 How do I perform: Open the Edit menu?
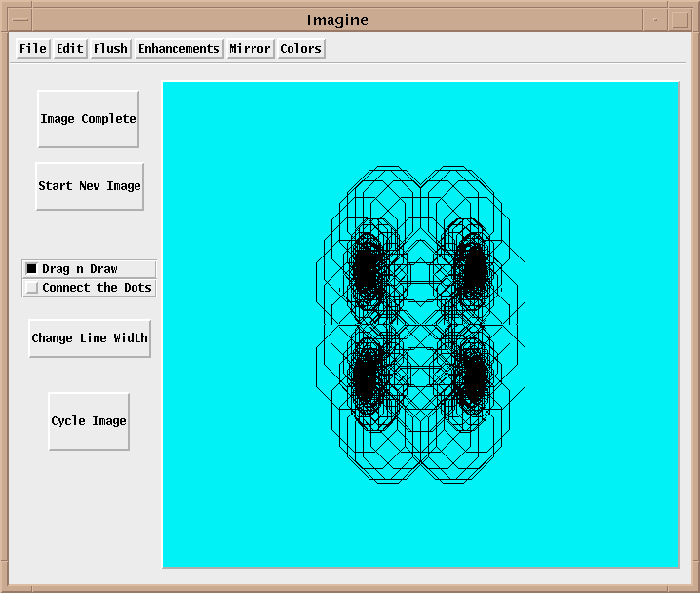69,49
